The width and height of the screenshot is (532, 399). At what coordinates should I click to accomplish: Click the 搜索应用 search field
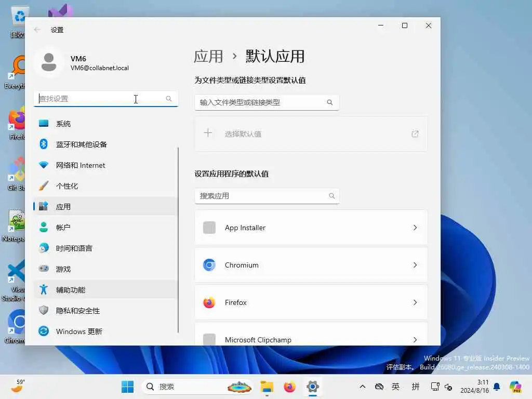coord(267,196)
